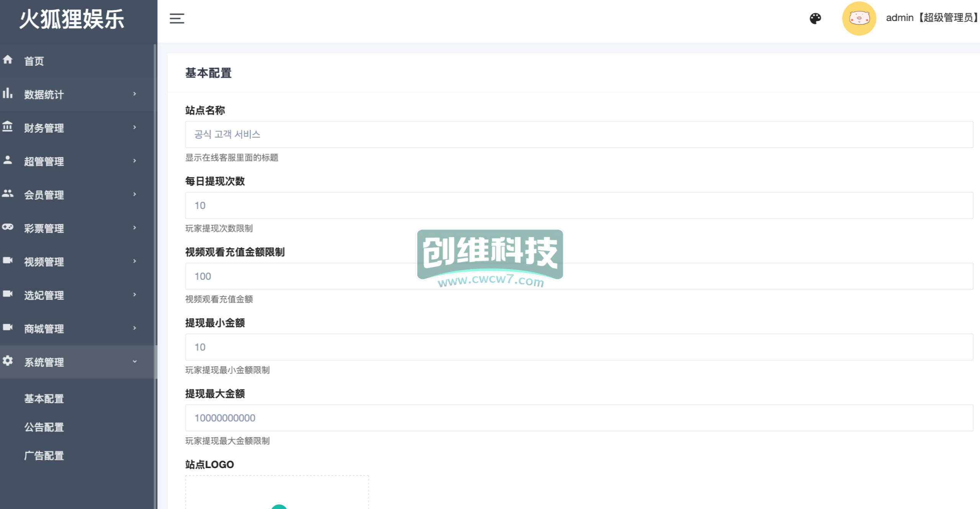Click the camera icon for 选妃管理
Viewport: 980px width, 509px height.
point(8,294)
